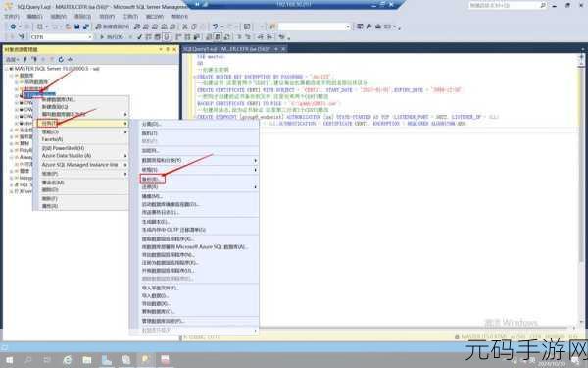
Task: Click the Display Estimated Execution Plan icon
Action: tap(149, 37)
